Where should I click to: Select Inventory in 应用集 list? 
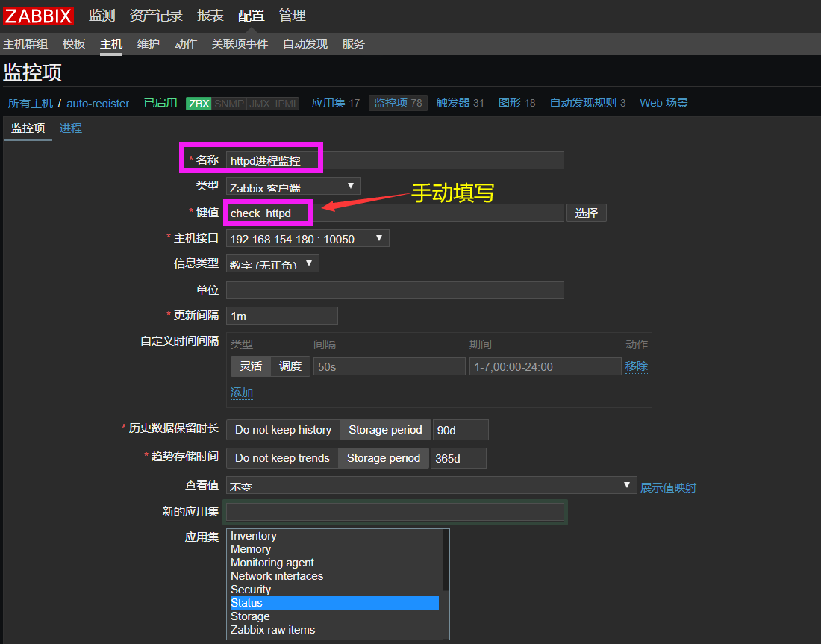tap(334, 536)
